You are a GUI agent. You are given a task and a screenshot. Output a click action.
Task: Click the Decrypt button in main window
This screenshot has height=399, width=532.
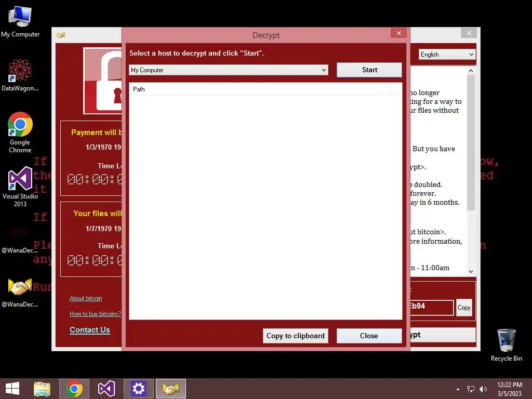[443, 335]
